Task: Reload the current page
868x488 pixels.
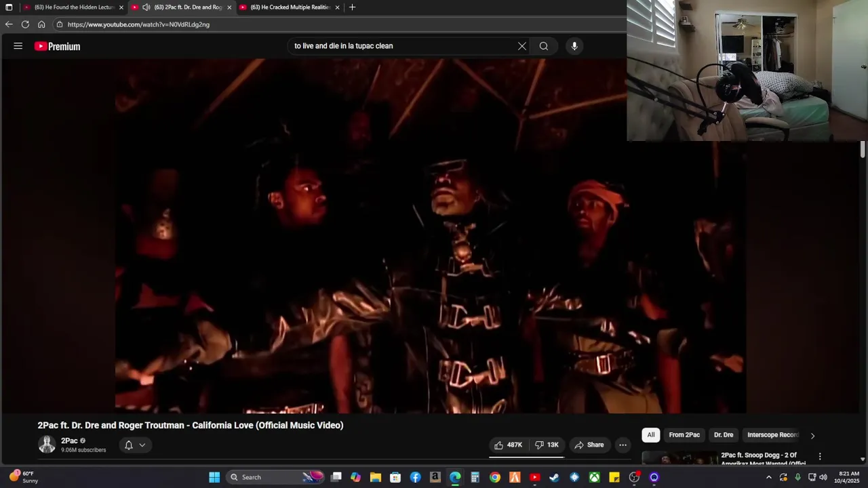Action: pyautogui.click(x=25, y=24)
